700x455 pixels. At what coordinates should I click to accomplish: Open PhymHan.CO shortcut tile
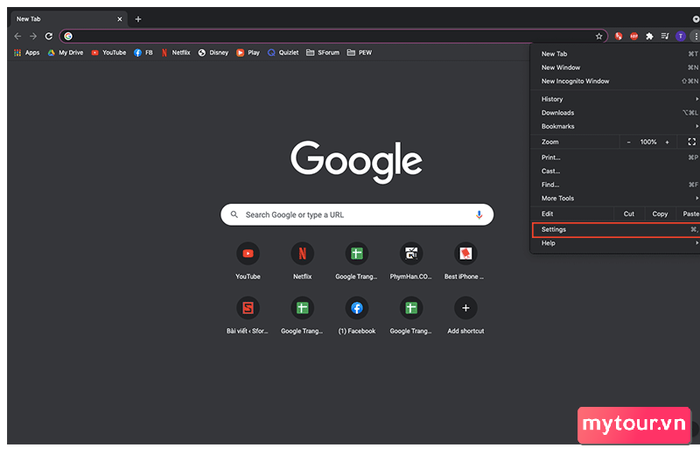[x=411, y=261]
